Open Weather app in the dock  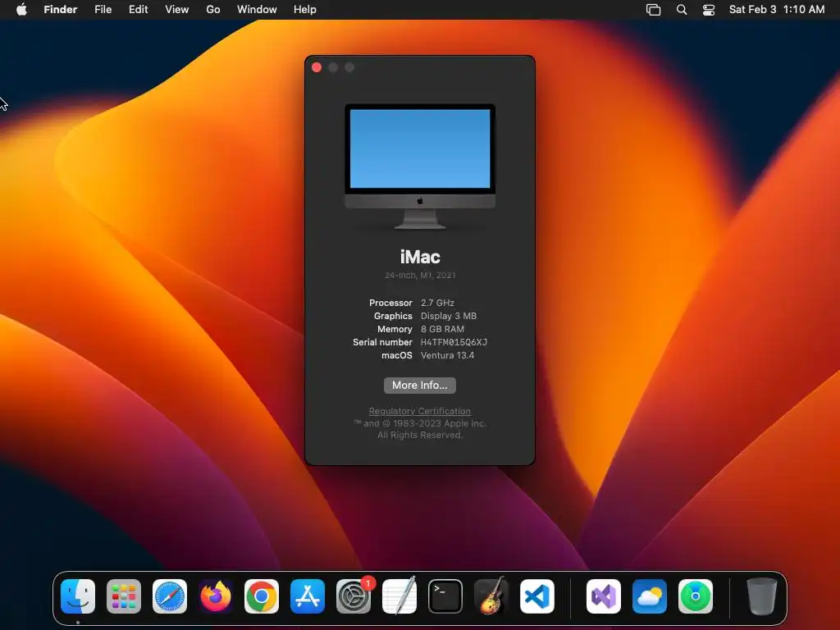click(650, 596)
